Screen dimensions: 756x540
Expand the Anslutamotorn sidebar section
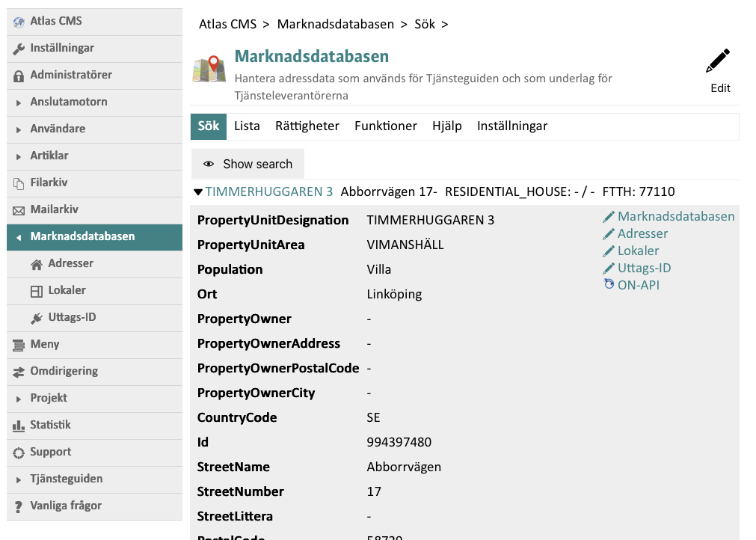(19, 102)
